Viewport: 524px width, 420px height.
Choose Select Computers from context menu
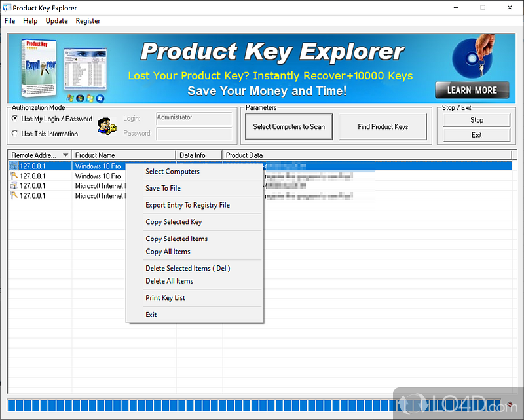pyautogui.click(x=195, y=172)
